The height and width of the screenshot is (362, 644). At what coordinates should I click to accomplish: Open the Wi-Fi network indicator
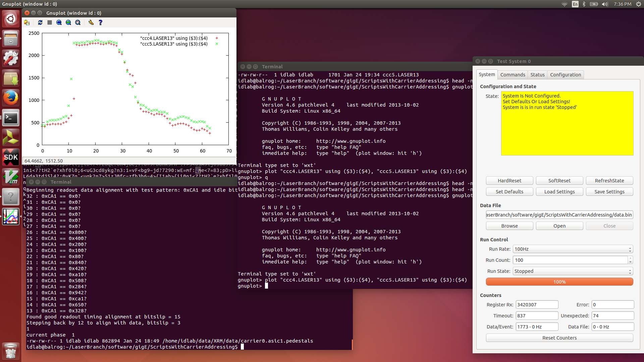click(x=564, y=4)
